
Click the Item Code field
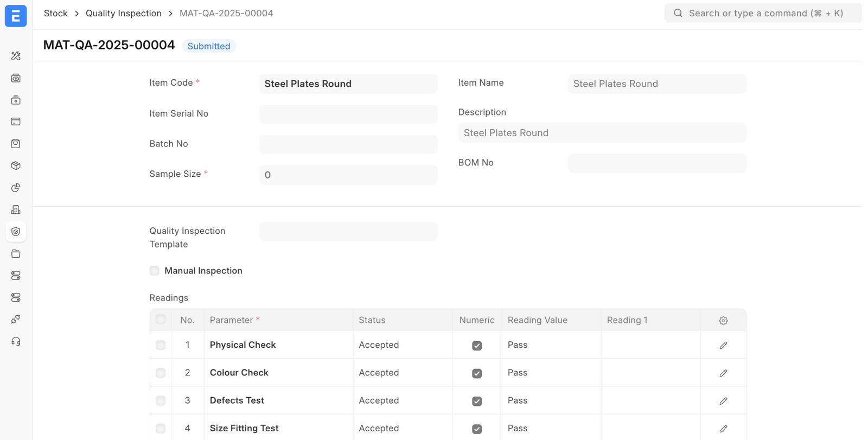[348, 84]
